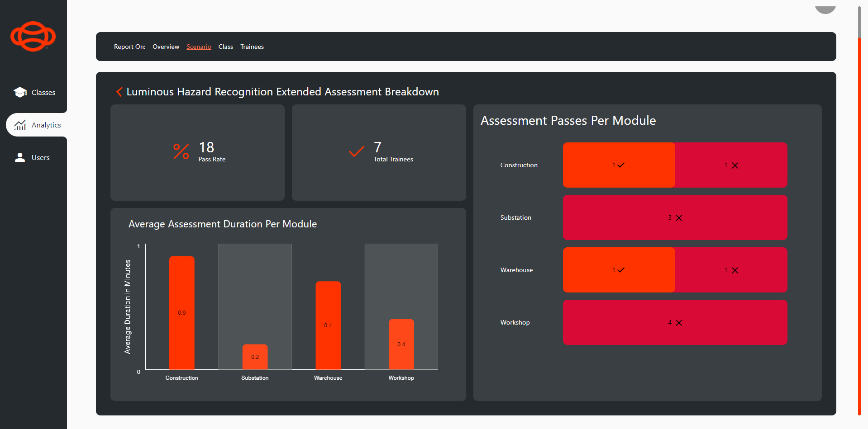Select the currently active Scenario report link
The image size is (868, 429).
pos(199,47)
